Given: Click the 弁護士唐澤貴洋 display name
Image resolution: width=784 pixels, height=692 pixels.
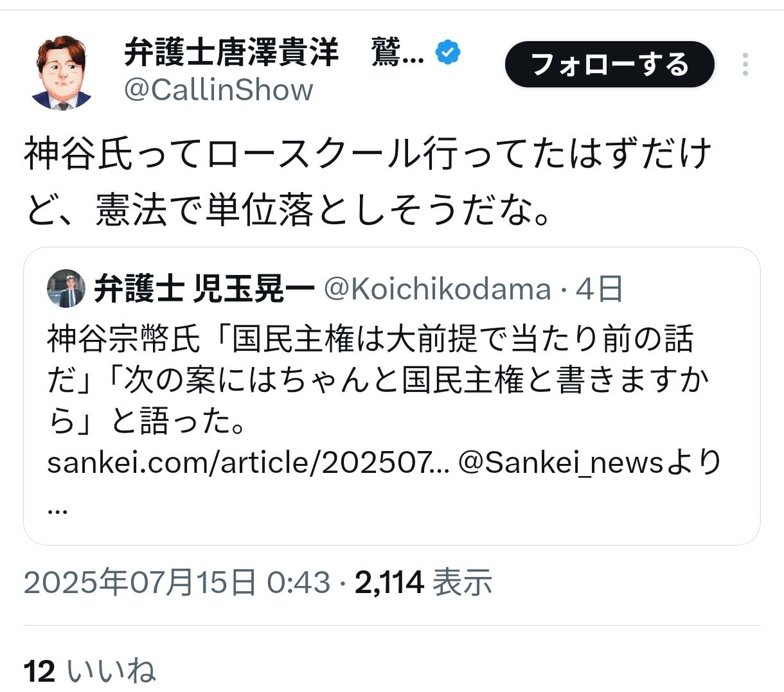Looking at the screenshot, I should 231,53.
